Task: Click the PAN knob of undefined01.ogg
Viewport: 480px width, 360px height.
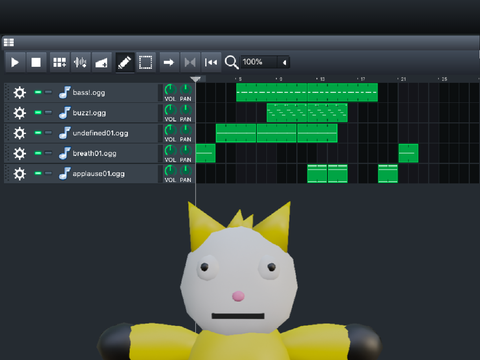Action: pyautogui.click(x=186, y=130)
